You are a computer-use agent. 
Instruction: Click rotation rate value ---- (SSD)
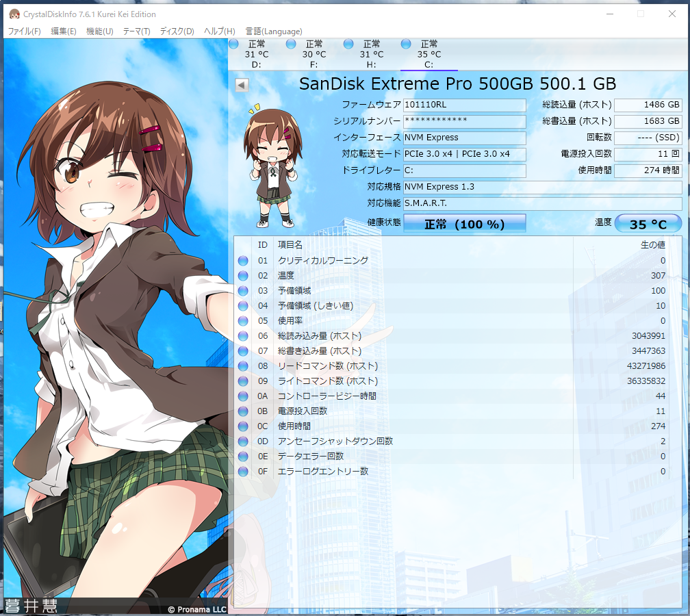click(x=648, y=138)
